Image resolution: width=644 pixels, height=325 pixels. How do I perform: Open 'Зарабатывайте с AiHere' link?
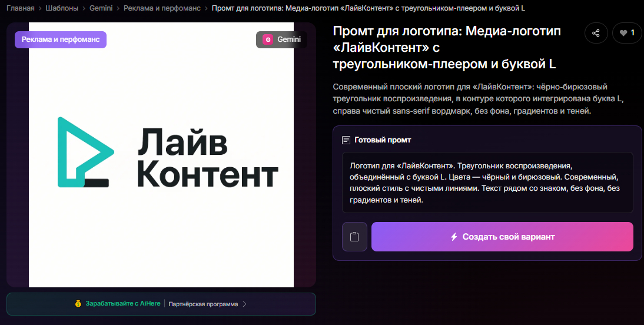pos(123,304)
